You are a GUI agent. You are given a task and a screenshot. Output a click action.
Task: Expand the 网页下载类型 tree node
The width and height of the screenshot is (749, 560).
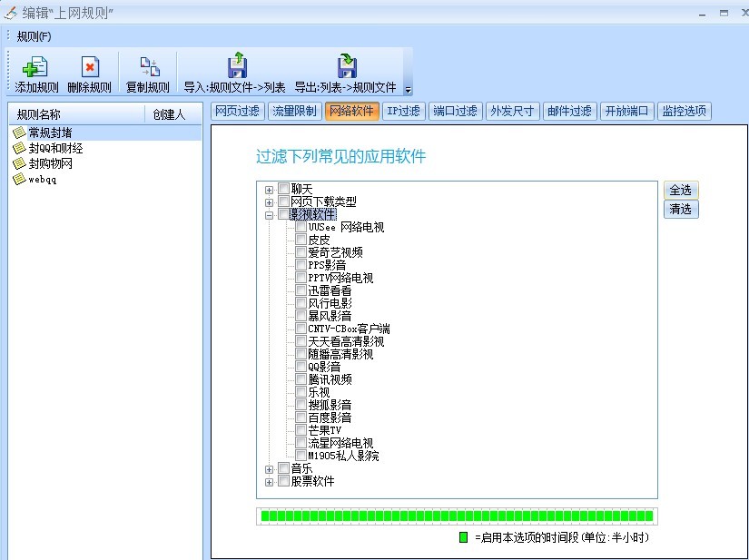pyautogui.click(x=269, y=203)
